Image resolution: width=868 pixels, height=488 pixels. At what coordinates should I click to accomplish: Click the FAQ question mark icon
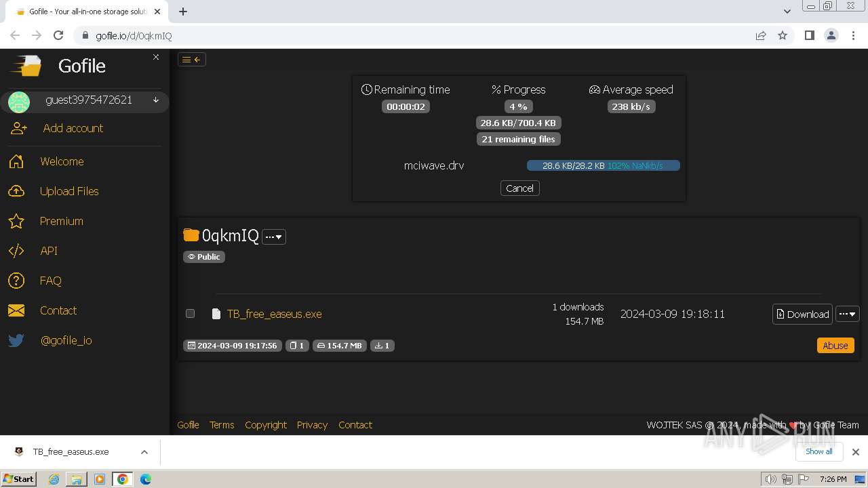[16, 281]
